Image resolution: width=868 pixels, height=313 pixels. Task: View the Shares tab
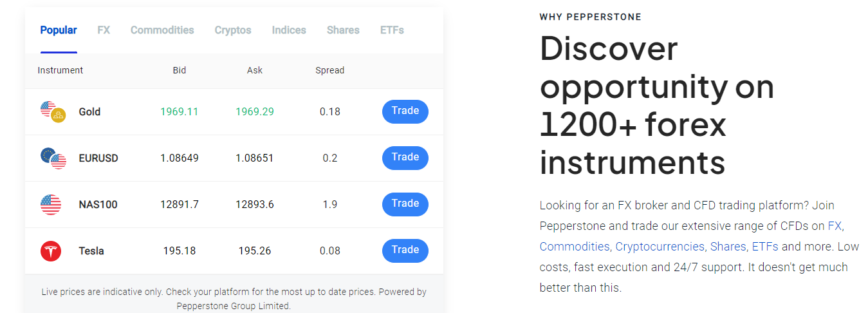tap(343, 30)
